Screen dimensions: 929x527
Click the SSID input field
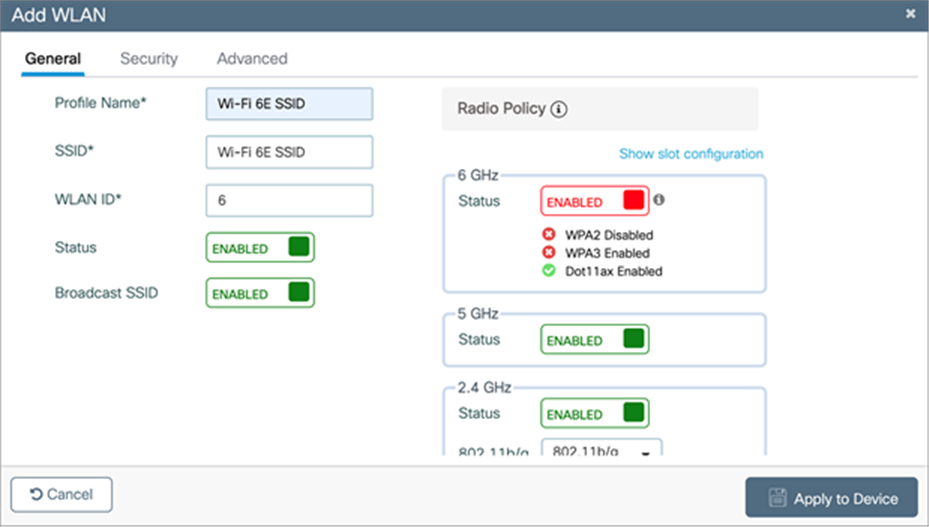(289, 152)
